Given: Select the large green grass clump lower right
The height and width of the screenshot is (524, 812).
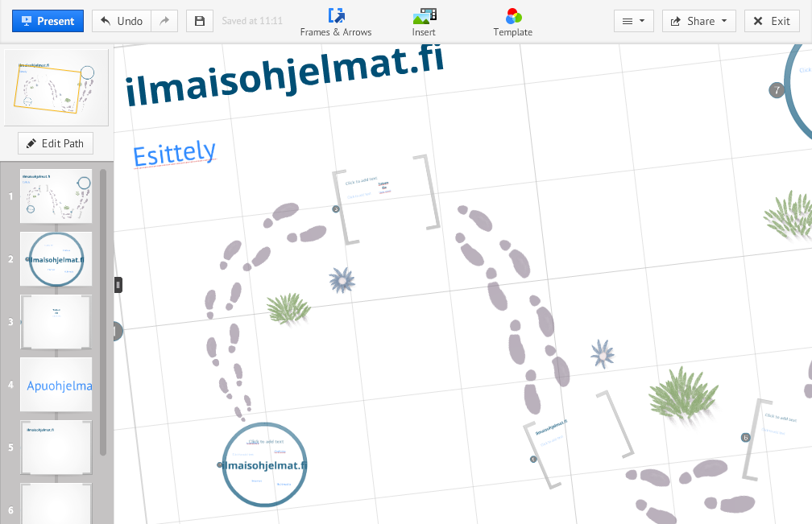Looking at the screenshot, I should 683,394.
